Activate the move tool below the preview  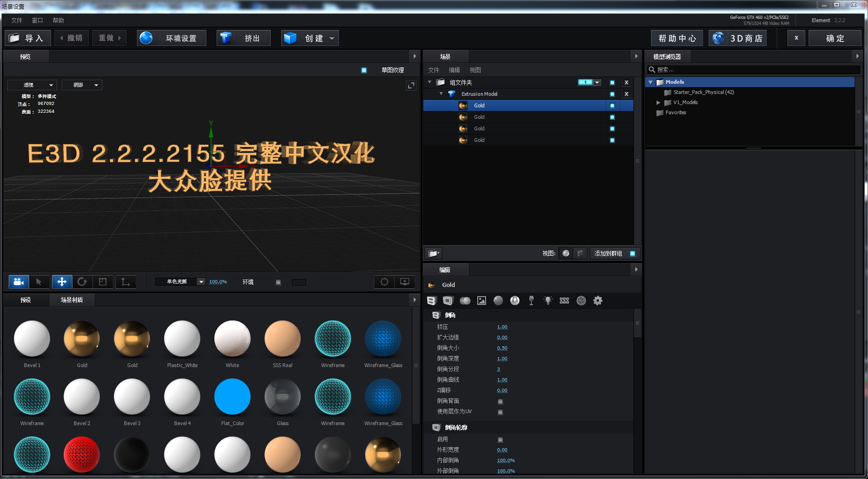coord(62,281)
